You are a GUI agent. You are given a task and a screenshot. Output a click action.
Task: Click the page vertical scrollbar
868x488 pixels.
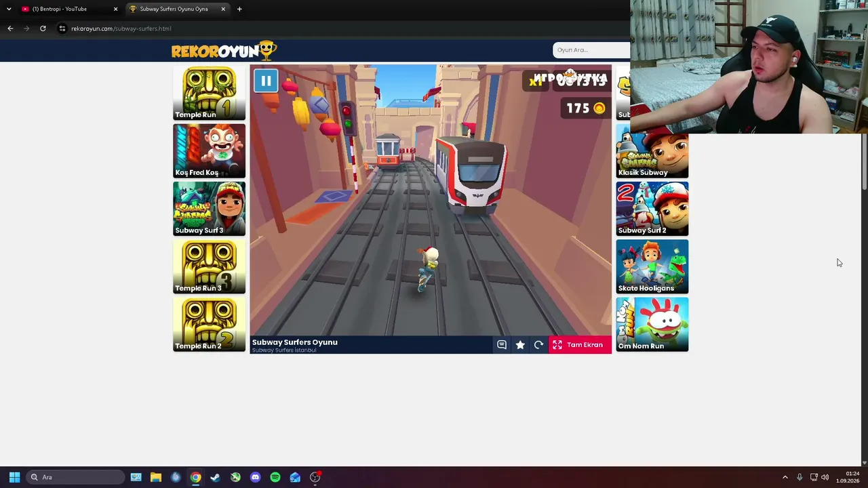click(x=864, y=163)
